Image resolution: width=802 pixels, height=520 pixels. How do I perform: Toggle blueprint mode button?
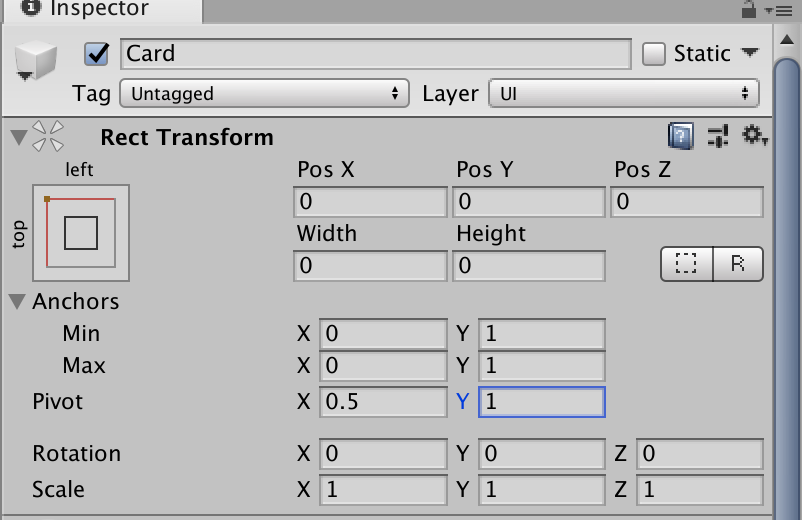click(x=686, y=264)
